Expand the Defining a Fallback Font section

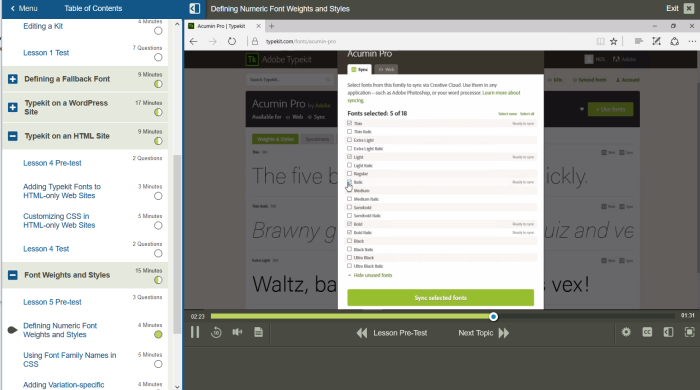pyautogui.click(x=13, y=79)
